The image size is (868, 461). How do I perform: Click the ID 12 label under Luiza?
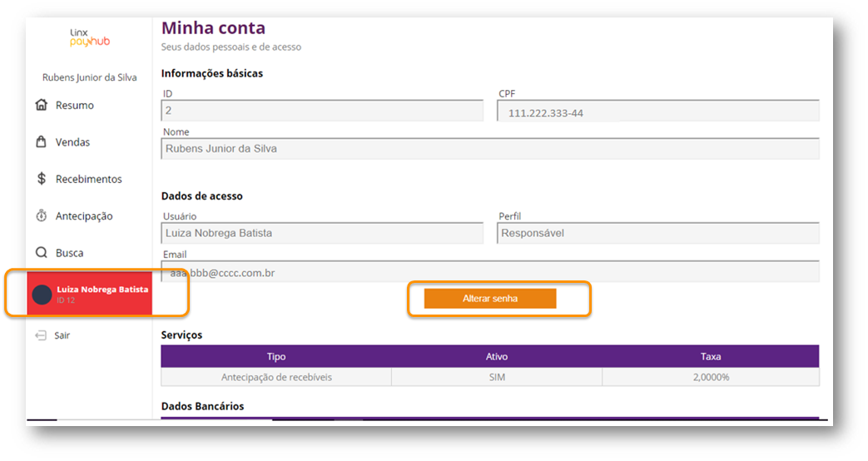click(x=66, y=300)
